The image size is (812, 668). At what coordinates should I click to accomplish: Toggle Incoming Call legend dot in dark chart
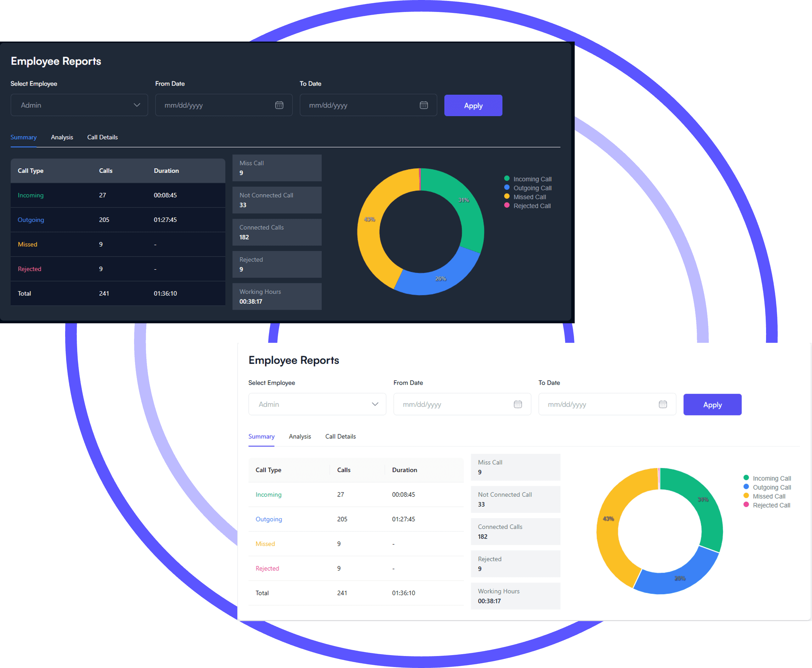pyautogui.click(x=507, y=178)
